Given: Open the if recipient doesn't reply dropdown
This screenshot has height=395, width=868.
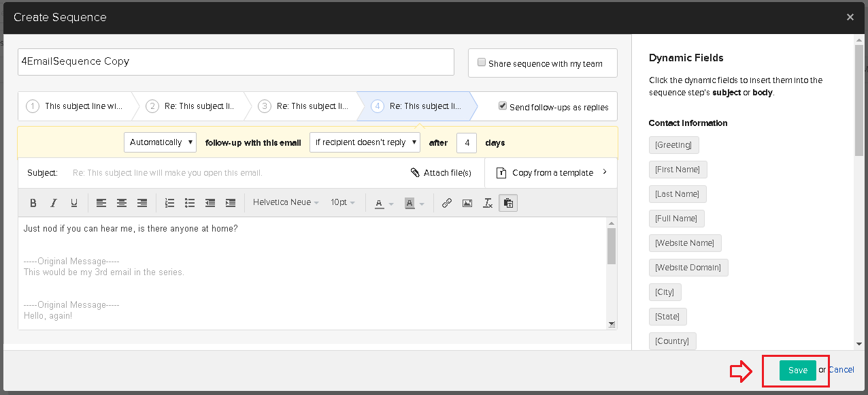Looking at the screenshot, I should pyautogui.click(x=365, y=142).
